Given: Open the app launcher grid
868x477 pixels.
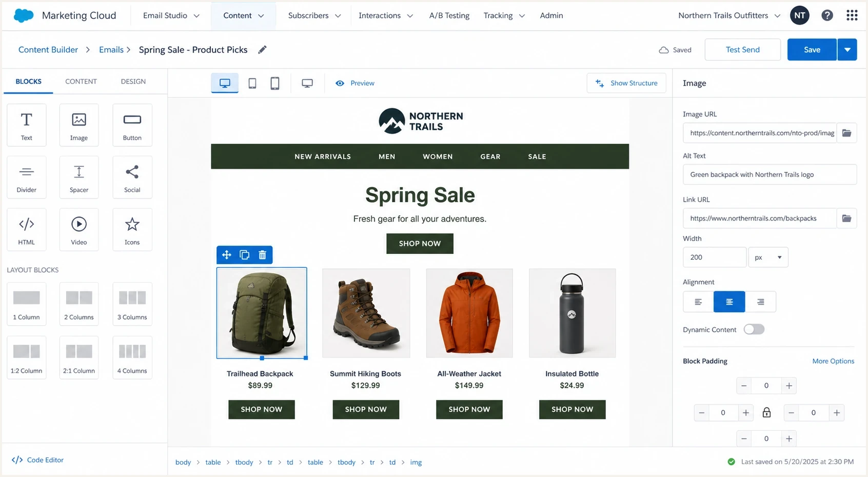Looking at the screenshot, I should pos(852,15).
